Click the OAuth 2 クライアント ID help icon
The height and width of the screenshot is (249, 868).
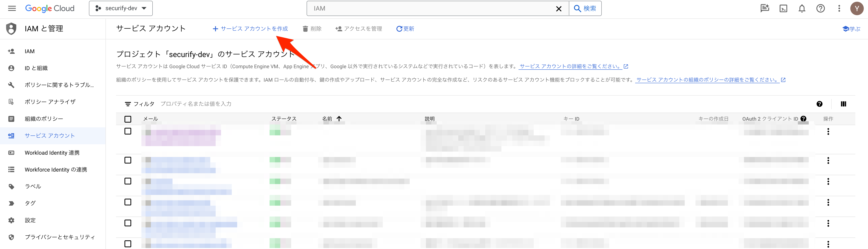click(803, 119)
